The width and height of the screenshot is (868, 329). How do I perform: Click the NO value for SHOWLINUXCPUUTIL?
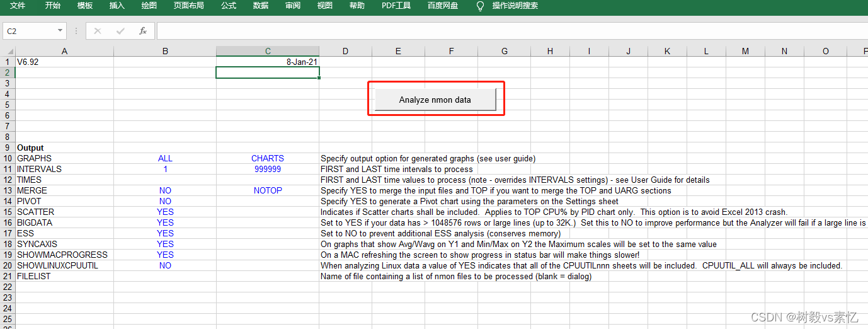[165, 265]
